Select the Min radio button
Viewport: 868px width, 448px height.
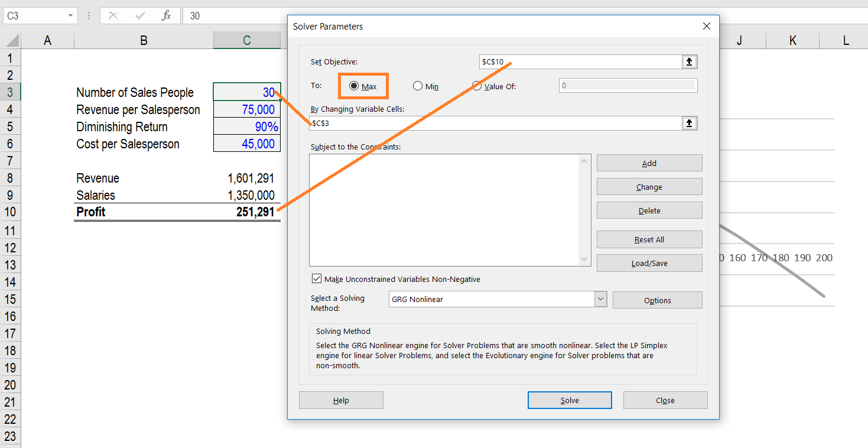(418, 86)
